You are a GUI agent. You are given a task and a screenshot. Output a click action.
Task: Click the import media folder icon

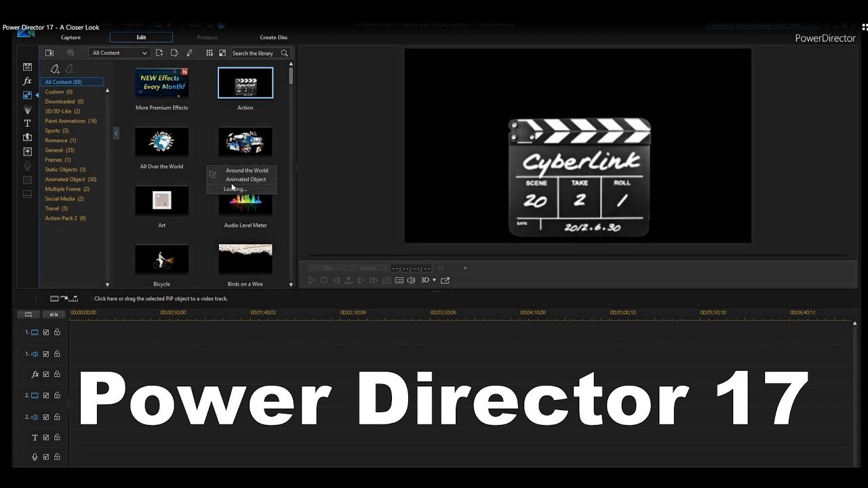[50, 53]
